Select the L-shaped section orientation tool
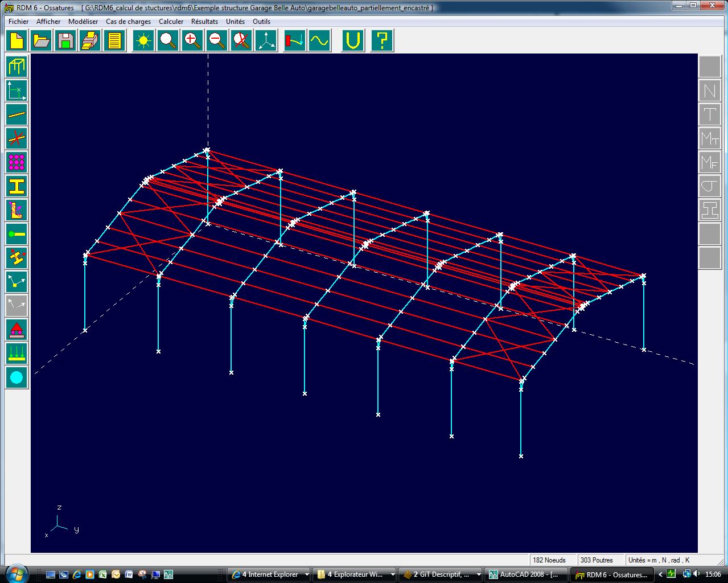This screenshot has width=728, height=583. 17,210
